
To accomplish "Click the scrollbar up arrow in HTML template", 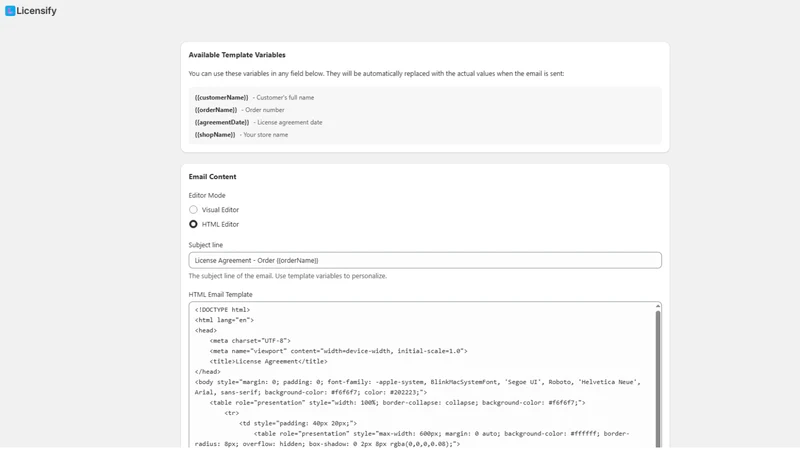I will 658,306.
